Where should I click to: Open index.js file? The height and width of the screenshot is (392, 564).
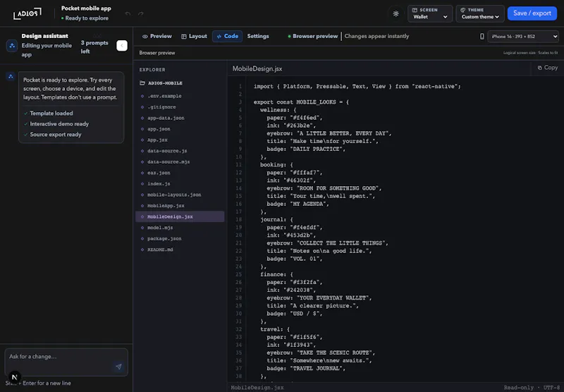pyautogui.click(x=180, y=184)
